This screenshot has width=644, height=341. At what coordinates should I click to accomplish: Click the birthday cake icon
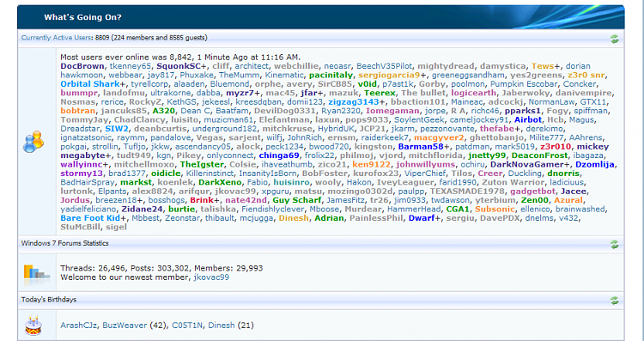point(33,326)
